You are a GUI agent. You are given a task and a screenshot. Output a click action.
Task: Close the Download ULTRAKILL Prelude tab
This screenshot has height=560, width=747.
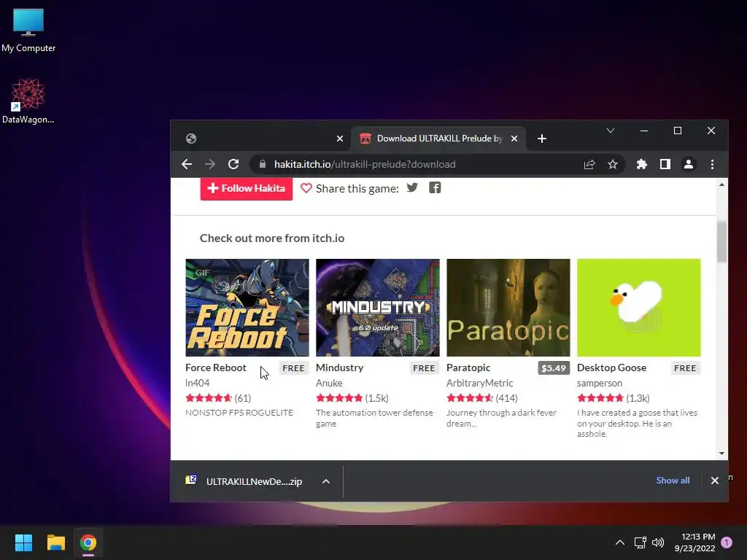pyautogui.click(x=514, y=139)
